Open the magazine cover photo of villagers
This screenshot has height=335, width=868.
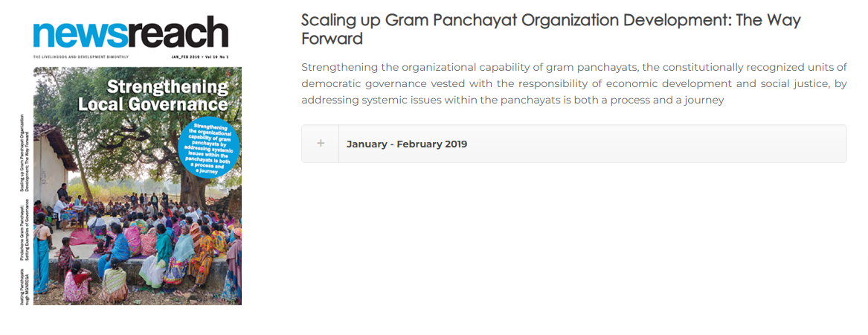tap(138, 186)
